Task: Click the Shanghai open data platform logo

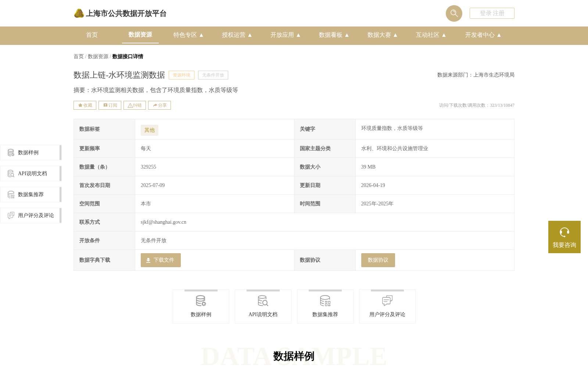Action: coord(120,13)
